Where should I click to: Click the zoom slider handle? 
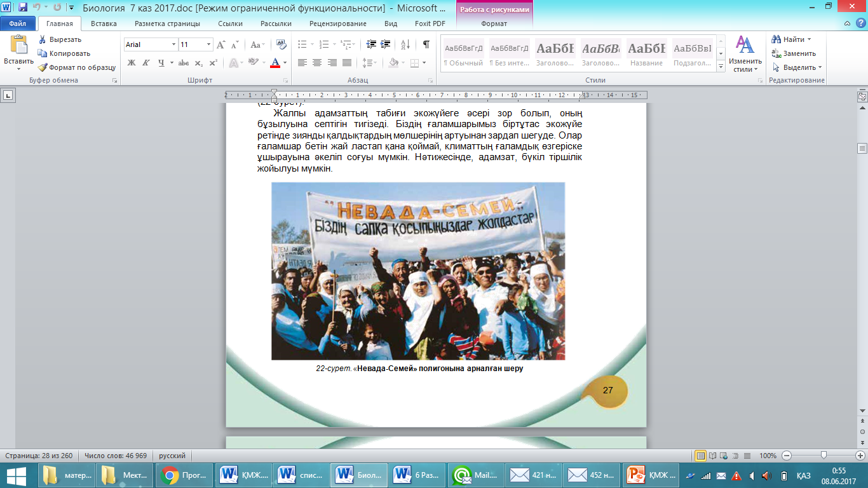tap(824, 456)
